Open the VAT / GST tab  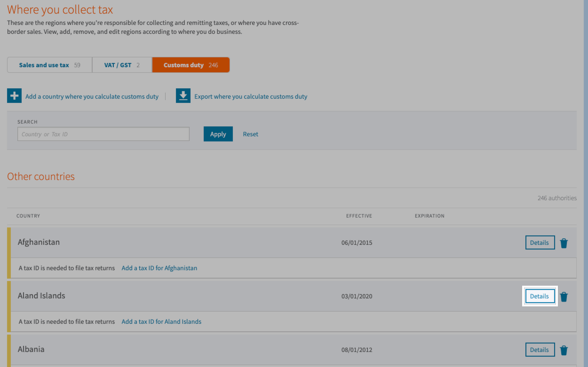tap(122, 64)
